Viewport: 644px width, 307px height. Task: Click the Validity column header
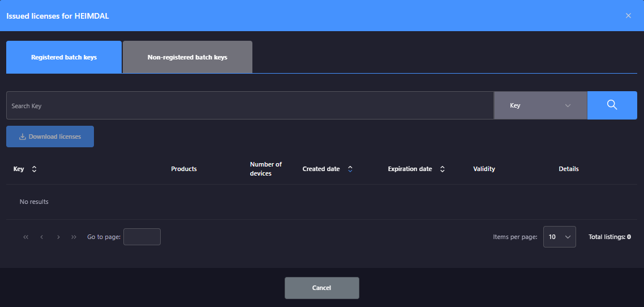click(x=484, y=169)
